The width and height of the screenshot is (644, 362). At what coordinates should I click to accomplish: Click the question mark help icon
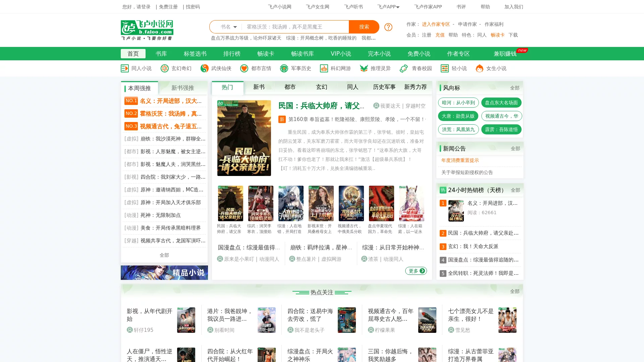(388, 27)
